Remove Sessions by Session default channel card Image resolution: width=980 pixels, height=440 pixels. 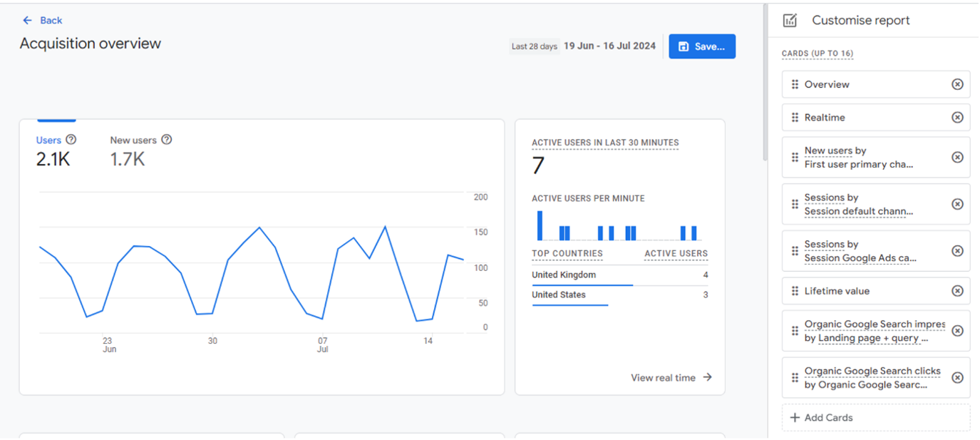(x=957, y=204)
